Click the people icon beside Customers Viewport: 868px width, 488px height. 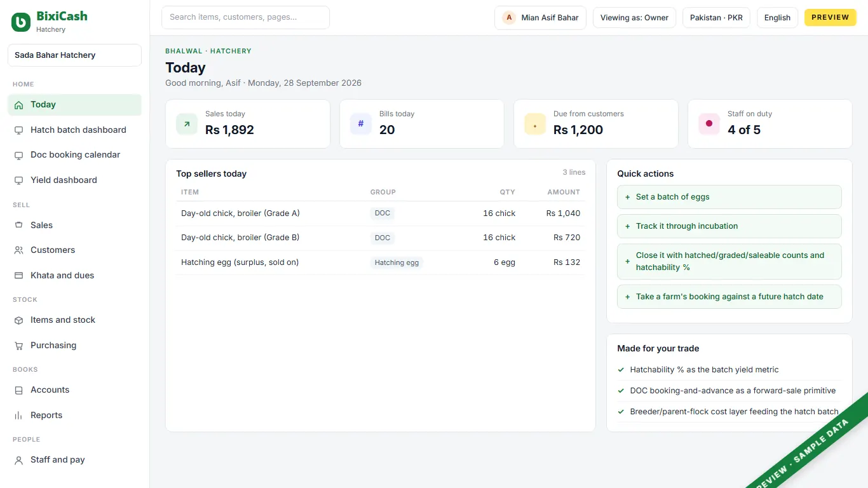18,250
